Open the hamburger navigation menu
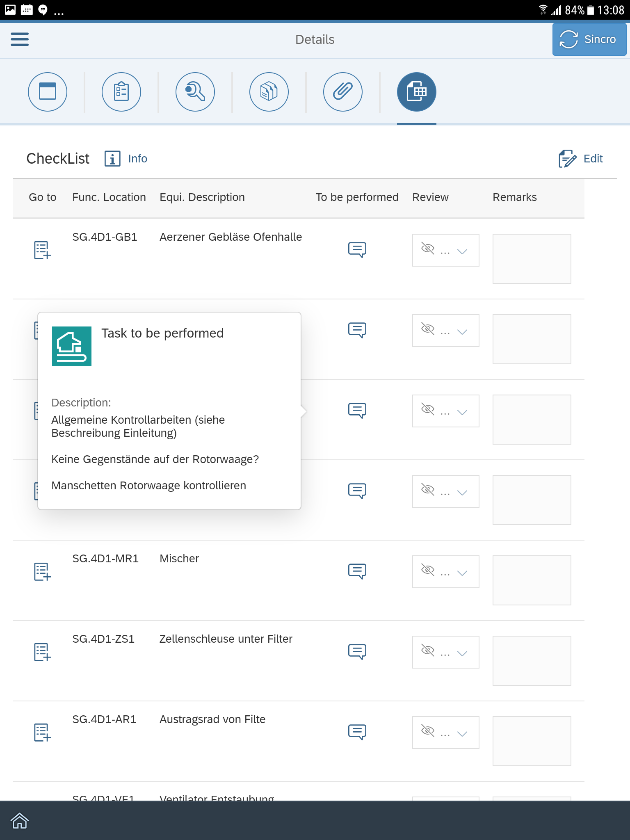Screen dimensions: 630x840 pyautogui.click(x=20, y=39)
